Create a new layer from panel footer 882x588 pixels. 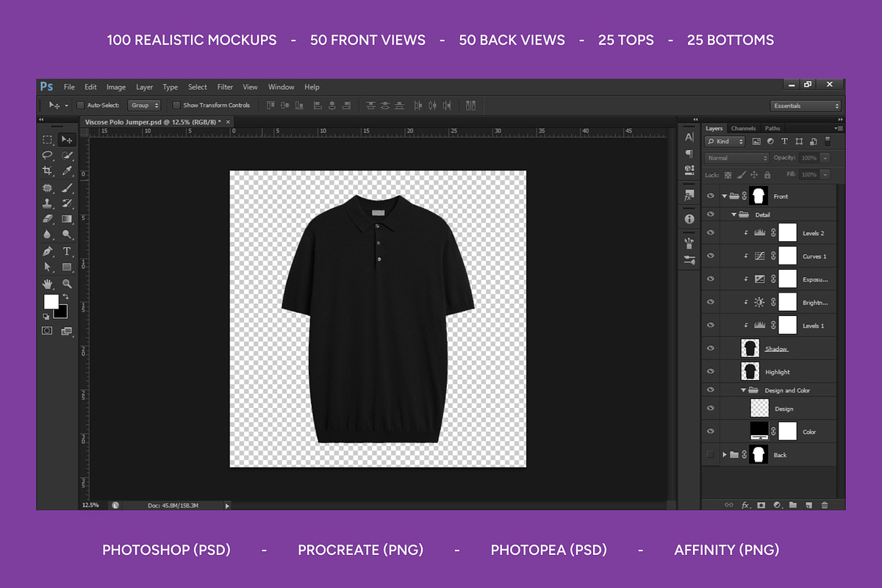click(808, 505)
